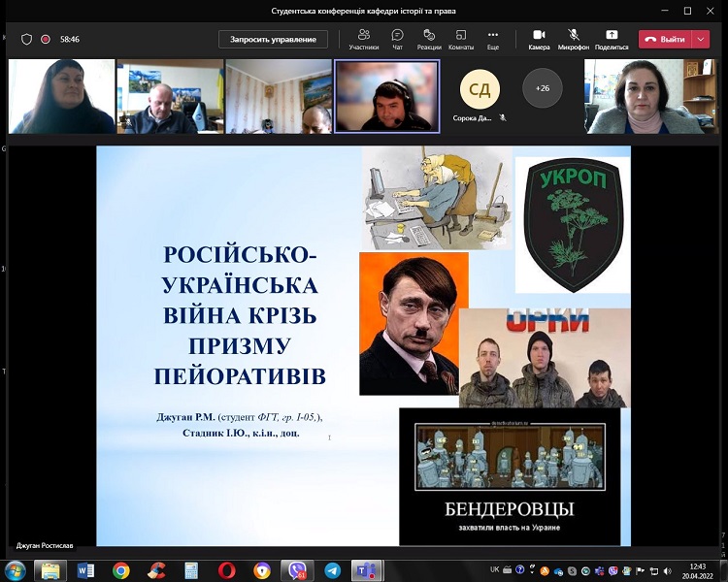Viewport: 728px width, 582px height.
Task: Share content via Поделиться
Action: (611, 40)
